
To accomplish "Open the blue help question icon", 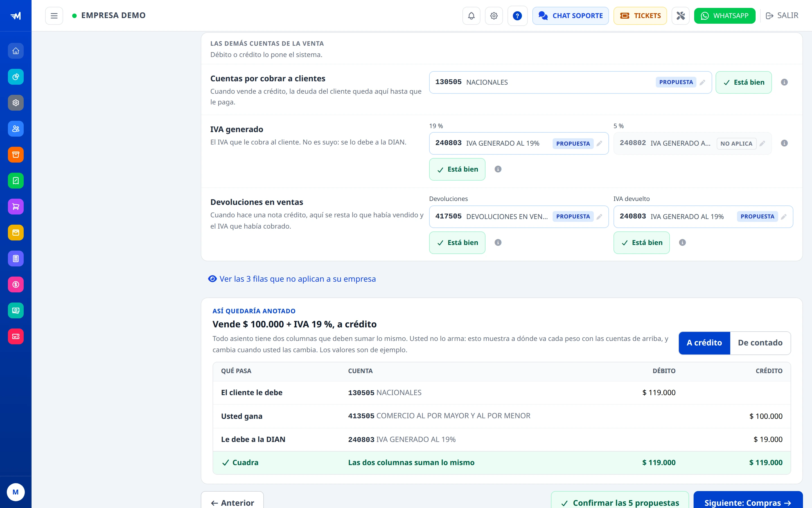I will click(517, 16).
